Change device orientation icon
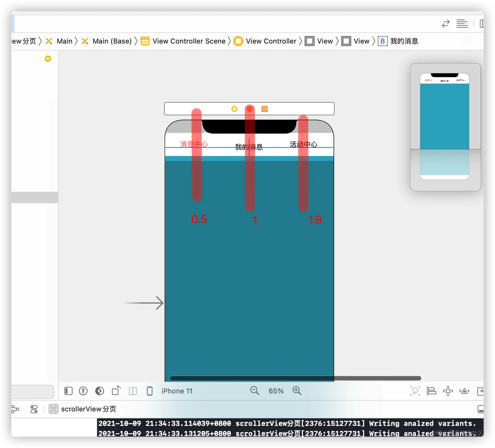The image size is (495, 448). (116, 390)
